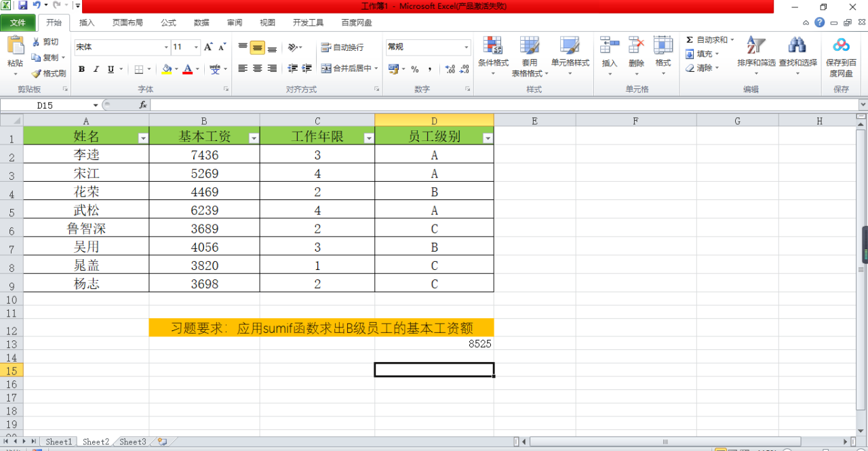
Task: Click the insert function fx icon
Action: coord(143,105)
